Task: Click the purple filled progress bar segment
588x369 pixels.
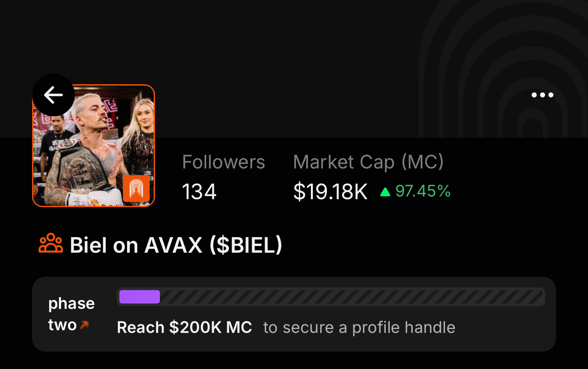Action: click(139, 297)
